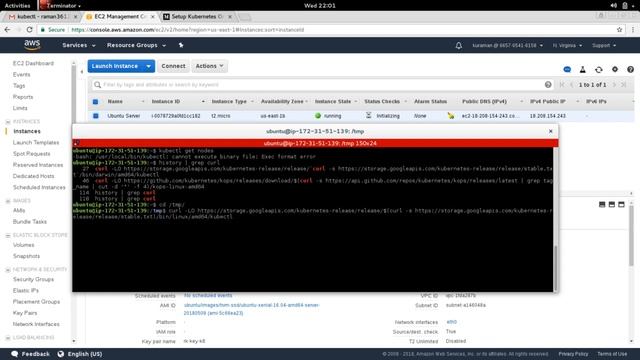This screenshot has height=360, width=640.
Task: Open the Volumes sidebar link
Action: coord(23,245)
